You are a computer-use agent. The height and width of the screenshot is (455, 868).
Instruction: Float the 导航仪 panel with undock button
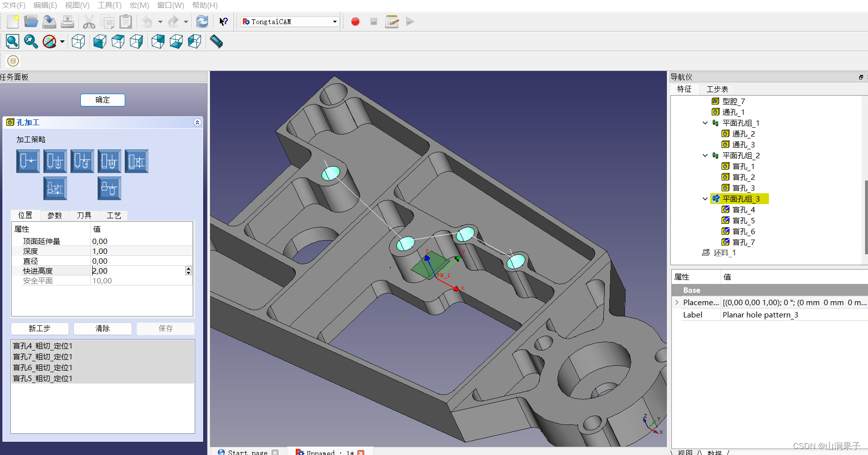861,77
